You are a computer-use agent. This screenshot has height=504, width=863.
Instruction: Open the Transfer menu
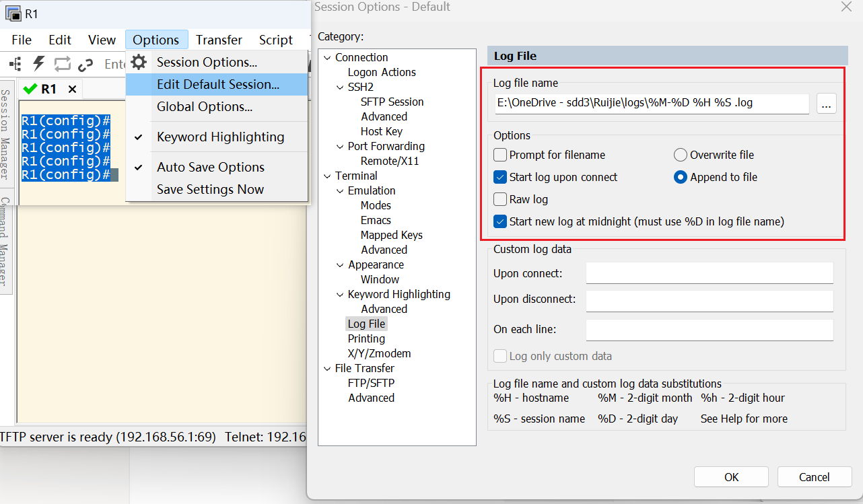(x=219, y=40)
